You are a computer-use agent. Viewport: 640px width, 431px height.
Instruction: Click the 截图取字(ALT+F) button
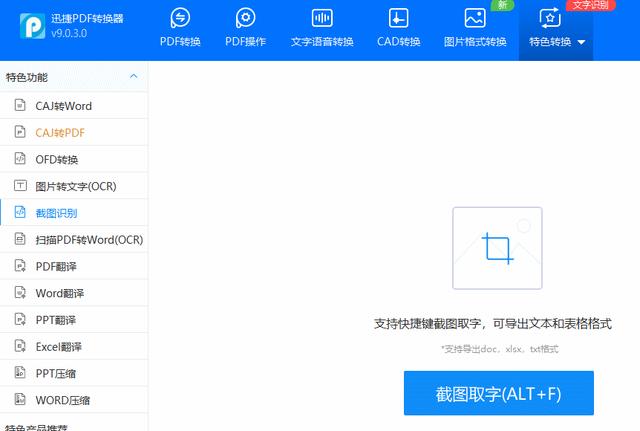[x=499, y=393]
